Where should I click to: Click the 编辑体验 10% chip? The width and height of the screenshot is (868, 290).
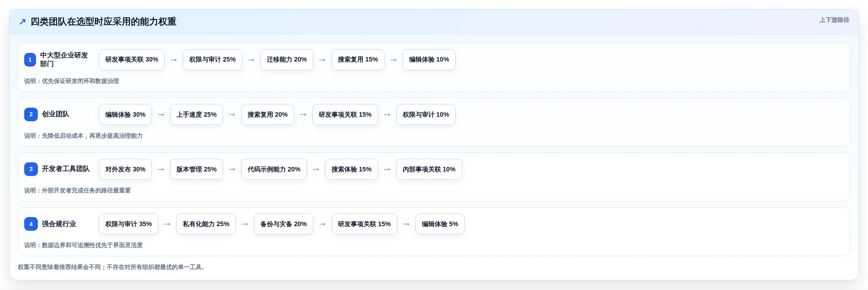coord(429,60)
